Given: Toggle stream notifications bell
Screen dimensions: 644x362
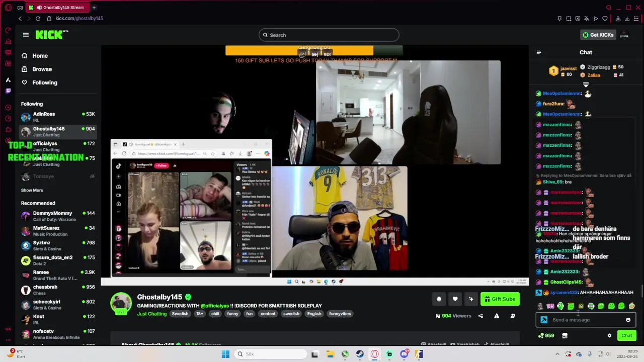Looking at the screenshot, I should click(439, 299).
